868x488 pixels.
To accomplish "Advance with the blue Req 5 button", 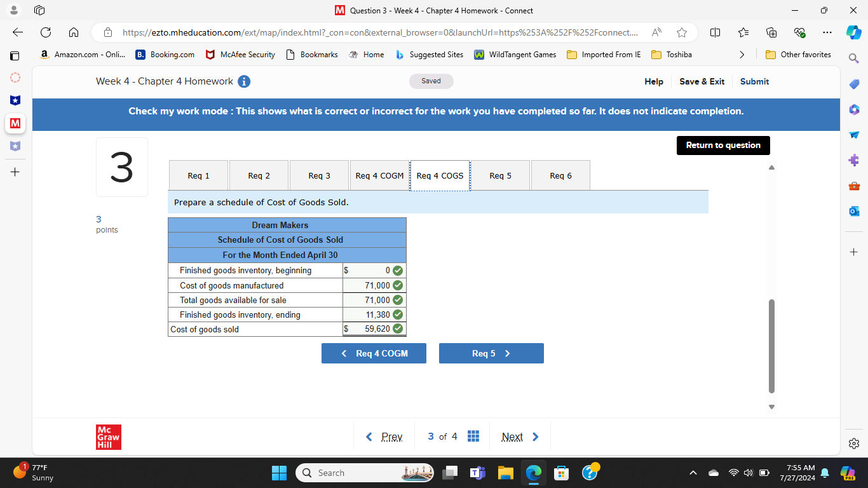I will (x=491, y=353).
